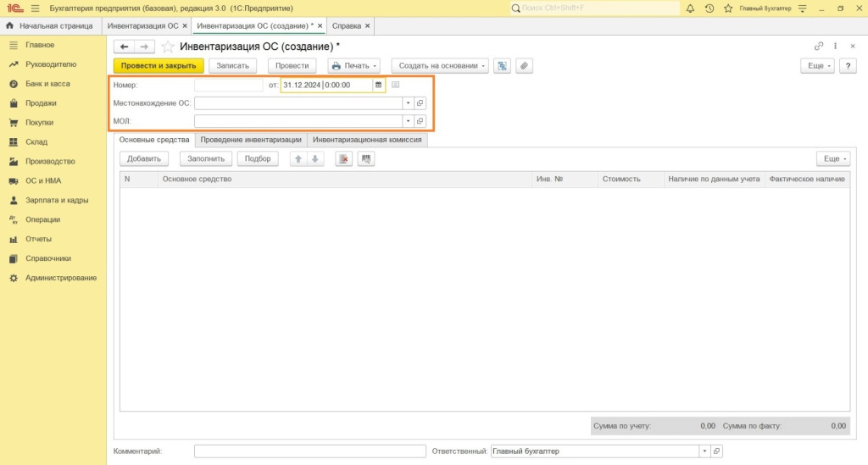Open the ОС и НМА section
The image size is (868, 465).
tap(53, 180)
